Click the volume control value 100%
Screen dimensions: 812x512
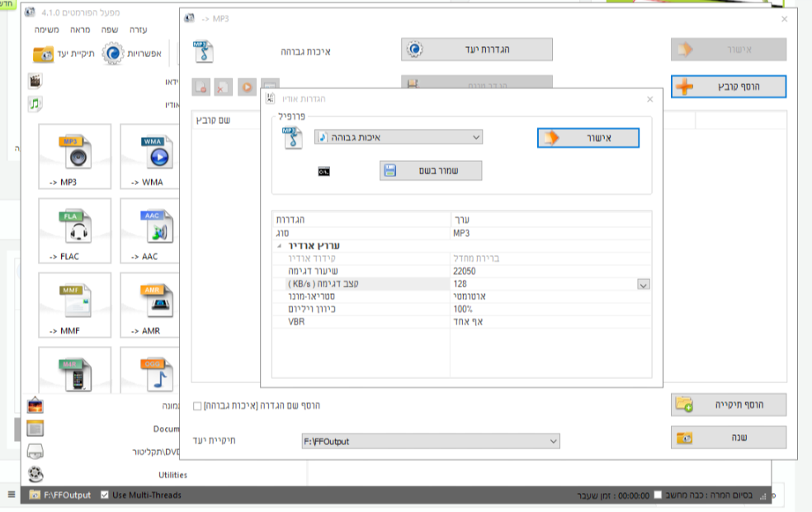(x=463, y=309)
